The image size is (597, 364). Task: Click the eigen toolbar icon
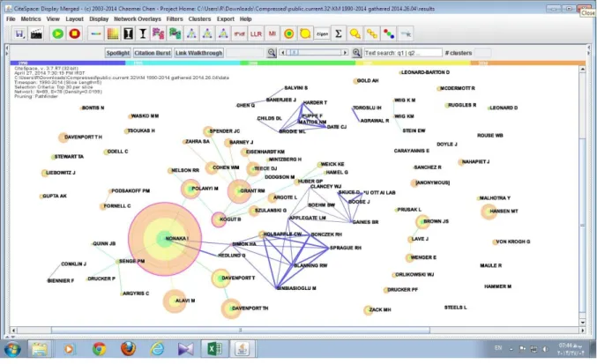click(x=322, y=33)
